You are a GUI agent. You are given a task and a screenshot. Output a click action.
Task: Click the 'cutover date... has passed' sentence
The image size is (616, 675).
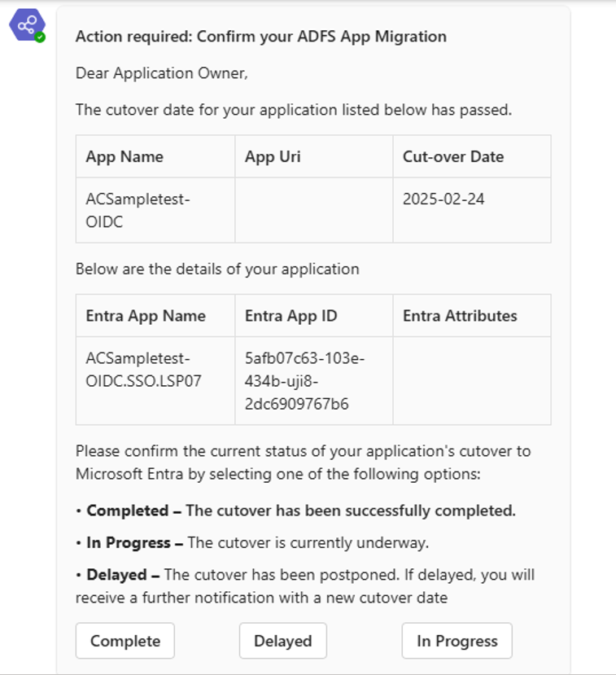294,110
